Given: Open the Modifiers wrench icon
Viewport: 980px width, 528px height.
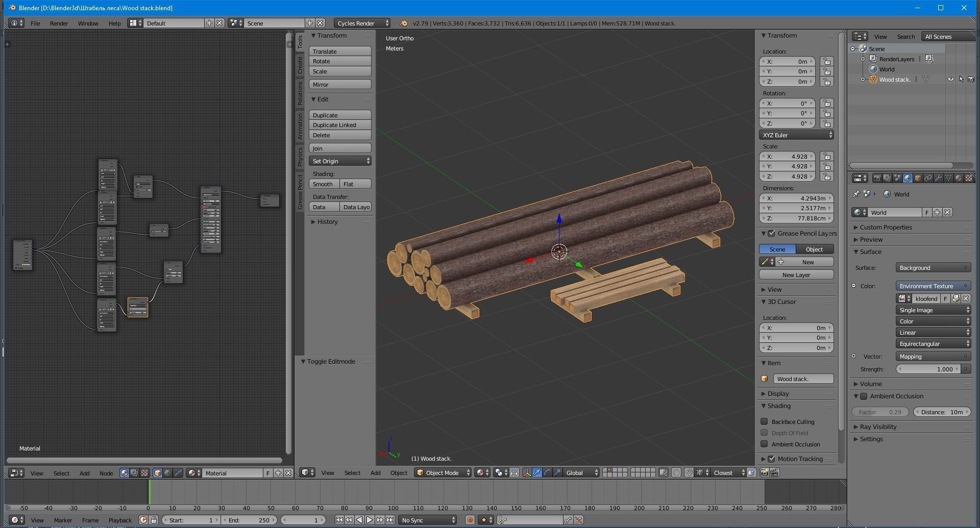Looking at the screenshot, I should tap(938, 178).
